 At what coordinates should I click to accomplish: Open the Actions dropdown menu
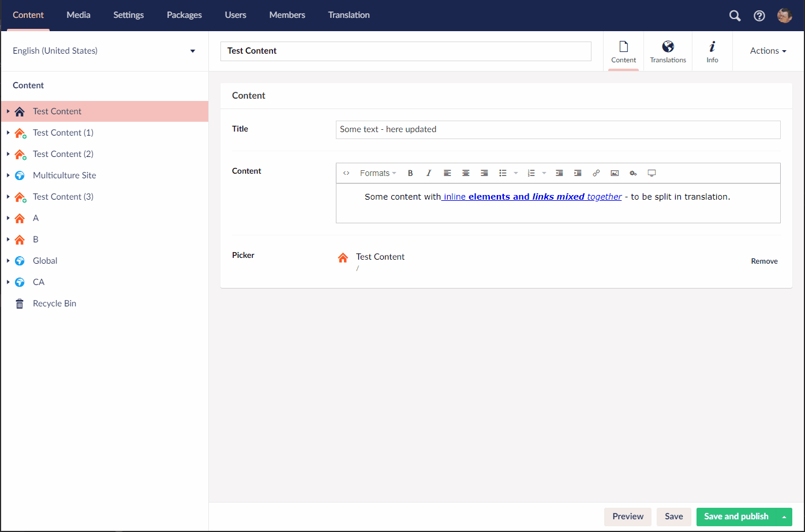(767, 51)
